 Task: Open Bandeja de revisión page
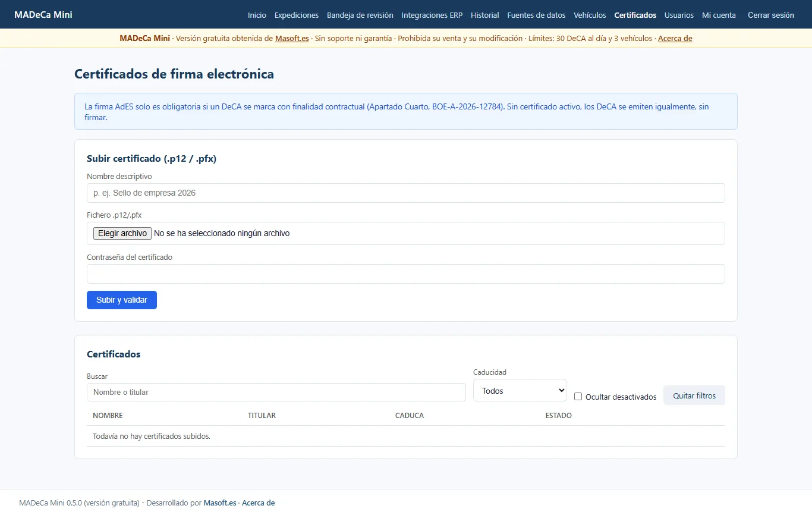[x=360, y=15]
